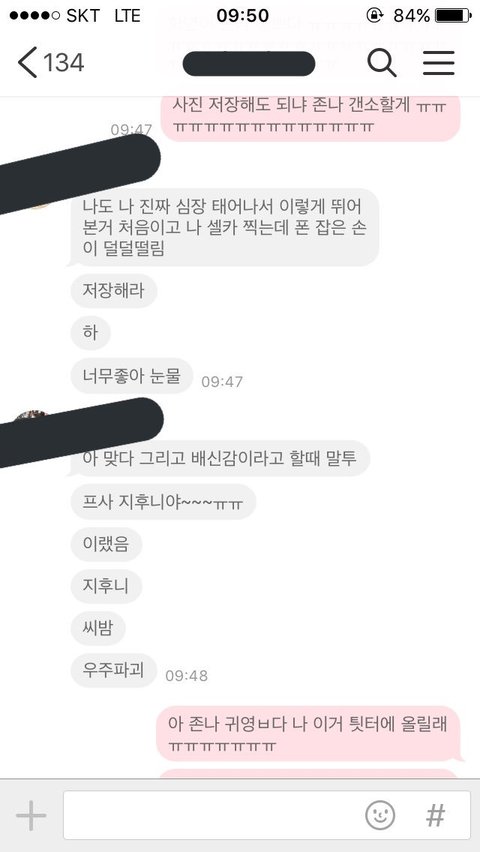Image resolution: width=480 pixels, height=852 pixels.
Task: Tap the '우주파괴' message bubble
Action: [x=114, y=670]
